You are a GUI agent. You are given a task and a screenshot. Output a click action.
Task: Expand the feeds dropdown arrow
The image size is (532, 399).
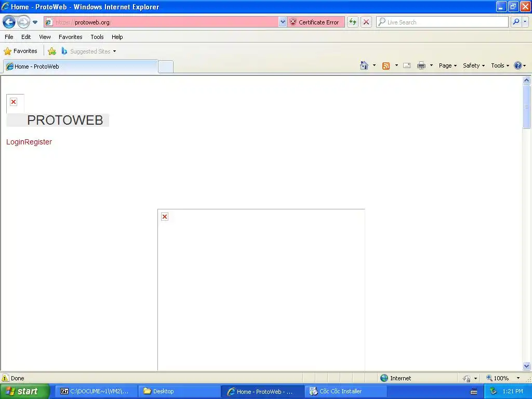click(x=396, y=65)
